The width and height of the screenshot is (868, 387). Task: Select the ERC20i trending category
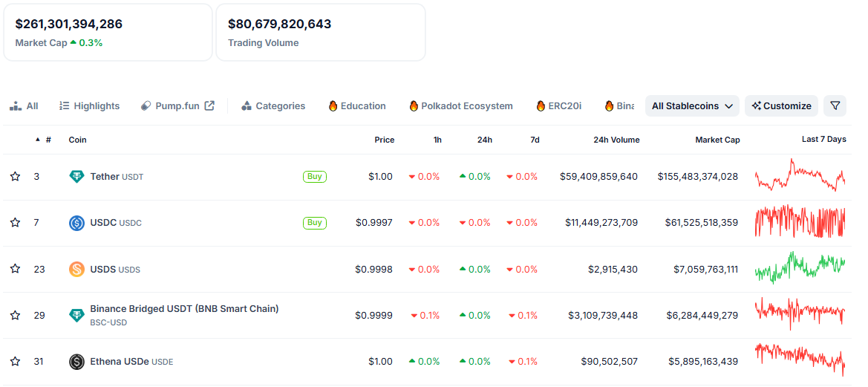558,105
